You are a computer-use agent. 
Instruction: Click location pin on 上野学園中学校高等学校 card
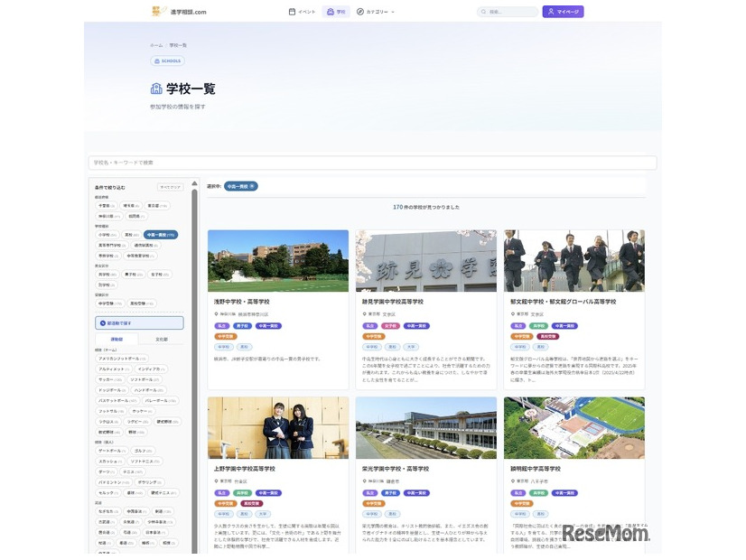tap(216, 481)
